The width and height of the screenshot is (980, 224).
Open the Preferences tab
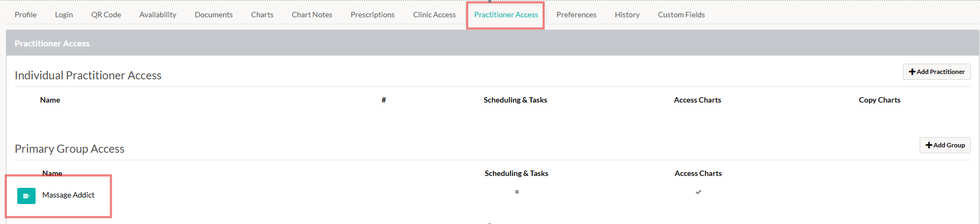[x=576, y=15]
